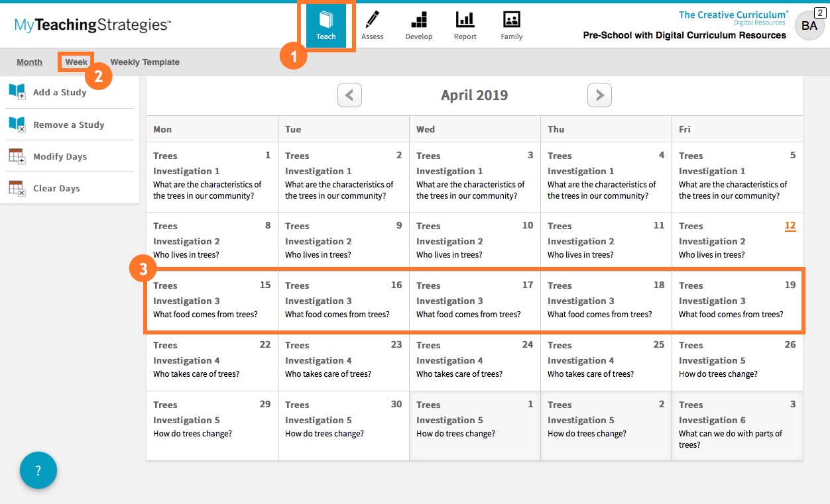Switch to the Month view tab
The height and width of the screenshot is (504, 830).
pos(29,62)
